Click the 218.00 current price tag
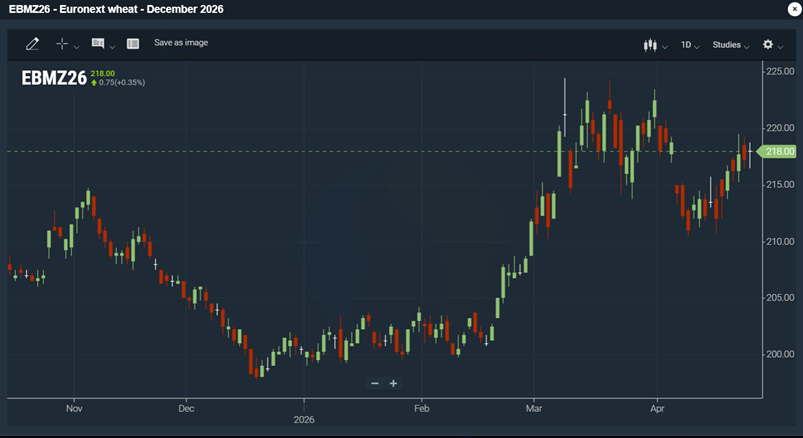The height and width of the screenshot is (438, 803). tap(778, 151)
